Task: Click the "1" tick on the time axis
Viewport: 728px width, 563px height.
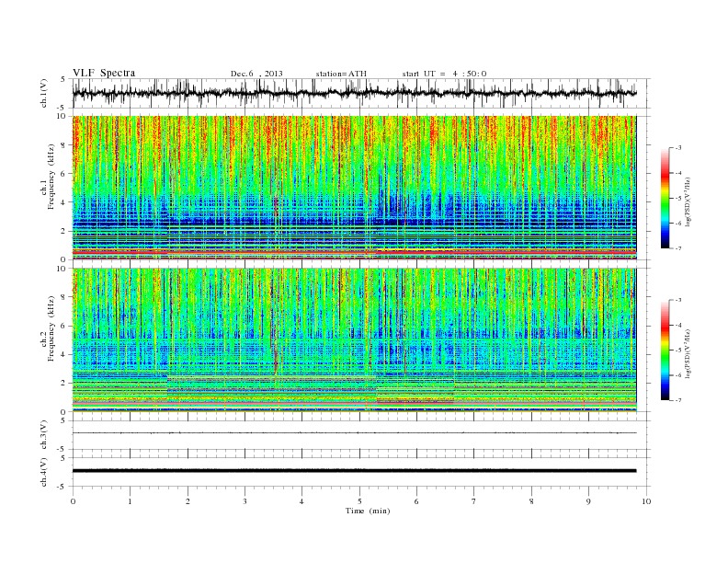Action: 130,501
